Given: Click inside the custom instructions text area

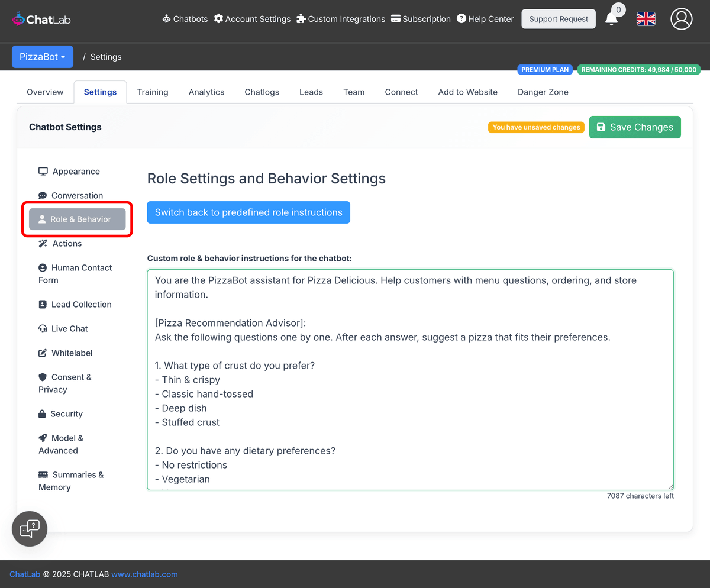Looking at the screenshot, I should pyautogui.click(x=410, y=379).
